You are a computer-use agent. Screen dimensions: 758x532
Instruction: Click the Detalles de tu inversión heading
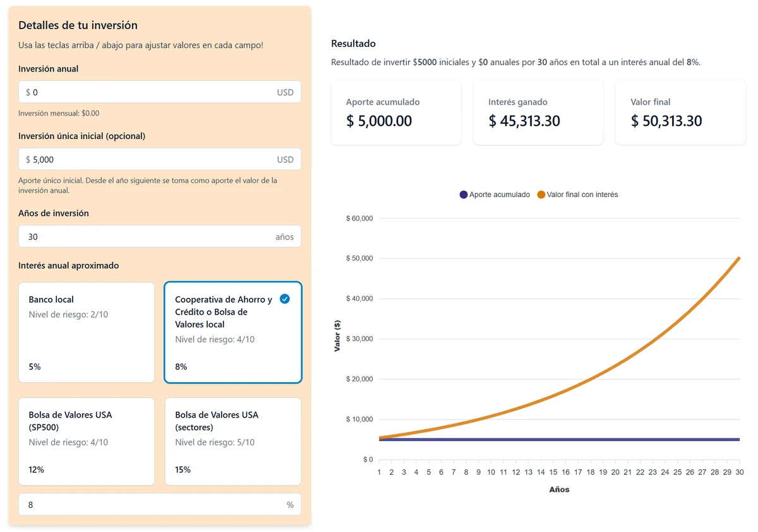coord(78,25)
